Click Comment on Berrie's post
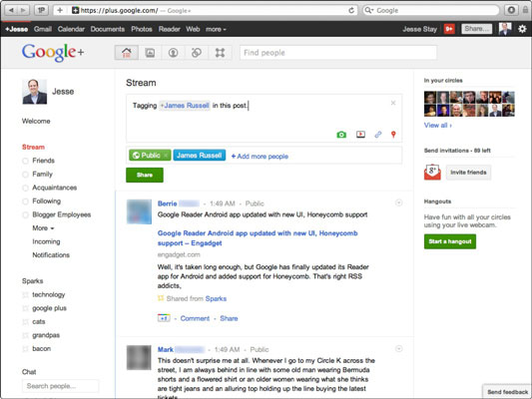Image resolution: width=532 pixels, height=399 pixels. 195,318
